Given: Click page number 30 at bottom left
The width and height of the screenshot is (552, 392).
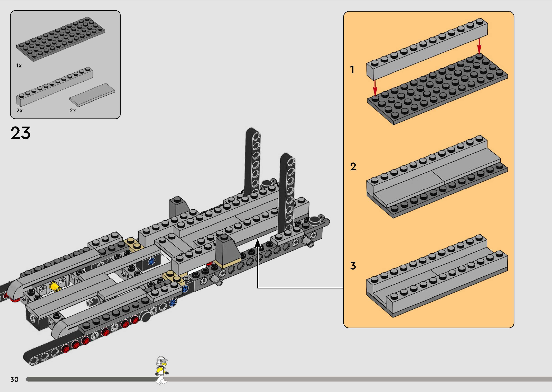Looking at the screenshot, I should [14, 379].
